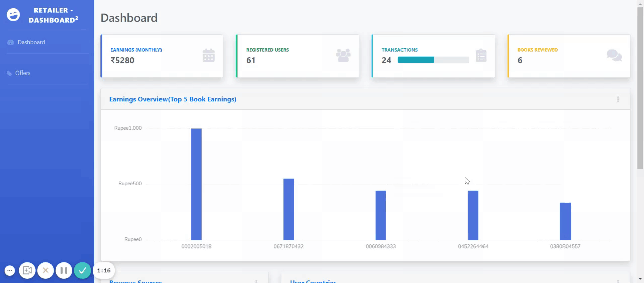Viewport: 644px width, 283px height.
Task: Open the Dashboard sidebar item
Action: point(26,42)
